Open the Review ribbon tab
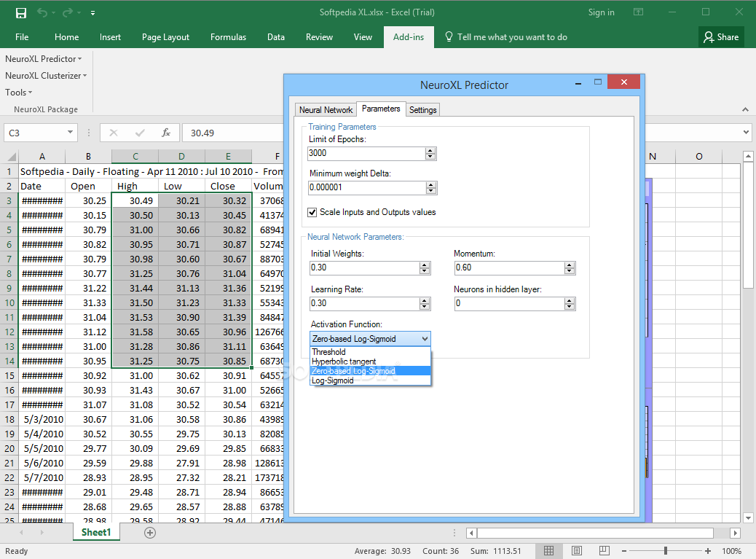 [x=319, y=37]
